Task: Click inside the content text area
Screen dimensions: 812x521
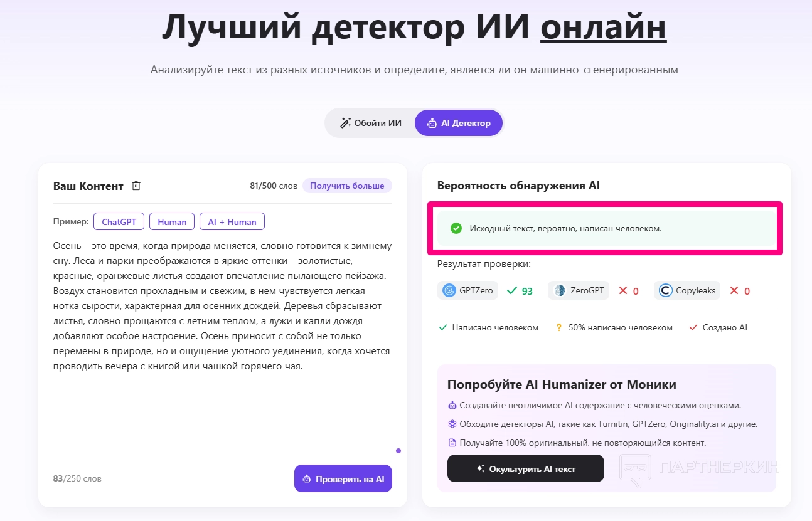Action: click(x=222, y=408)
